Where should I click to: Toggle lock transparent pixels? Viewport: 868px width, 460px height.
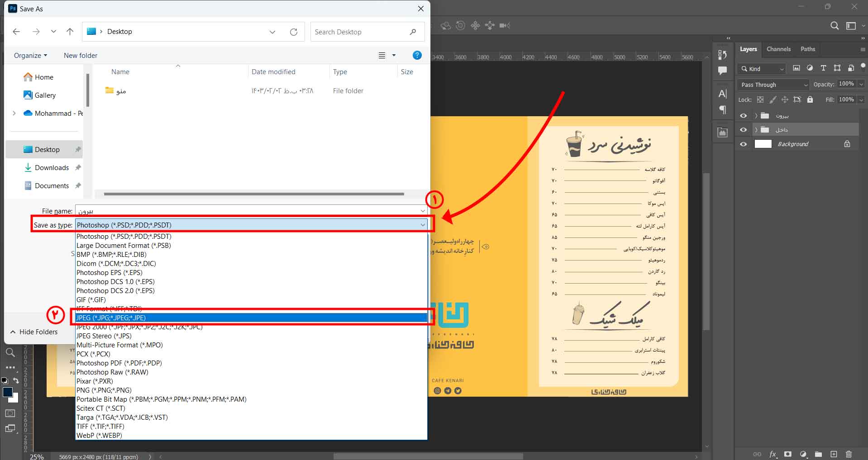click(x=760, y=100)
